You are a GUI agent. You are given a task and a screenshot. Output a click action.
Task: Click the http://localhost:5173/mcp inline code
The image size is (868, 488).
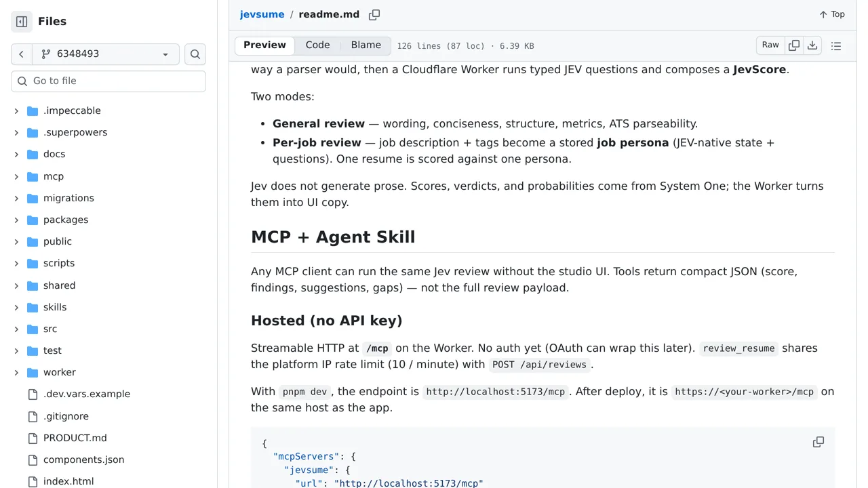tap(496, 392)
